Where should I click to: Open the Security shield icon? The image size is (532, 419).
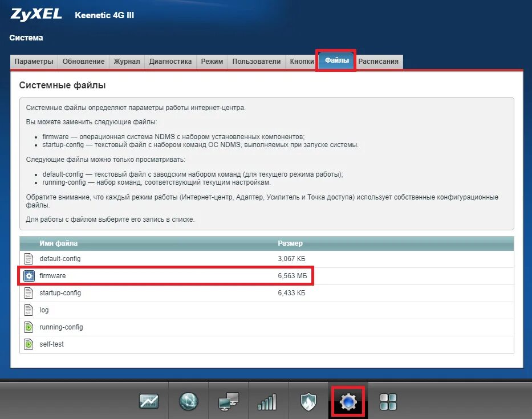307,401
